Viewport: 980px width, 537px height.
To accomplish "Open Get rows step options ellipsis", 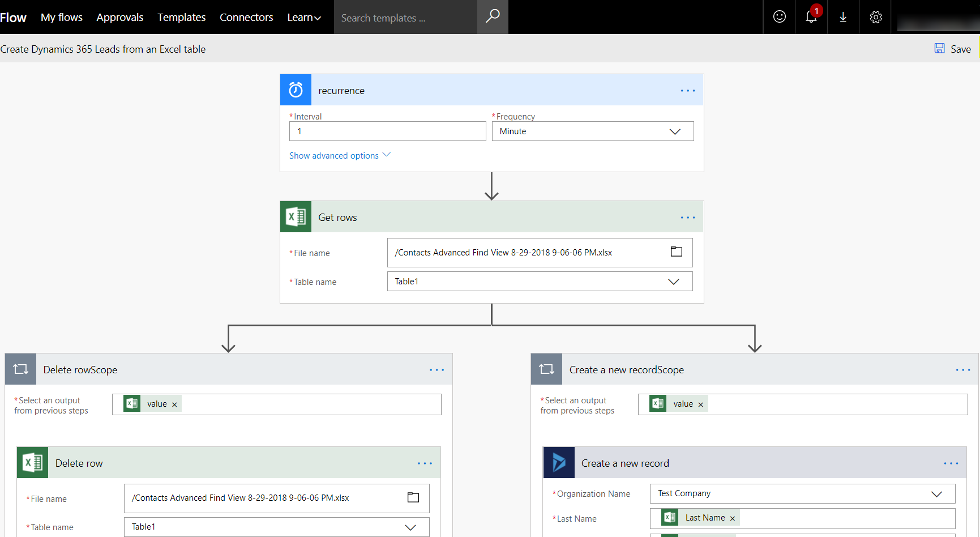I will [688, 218].
